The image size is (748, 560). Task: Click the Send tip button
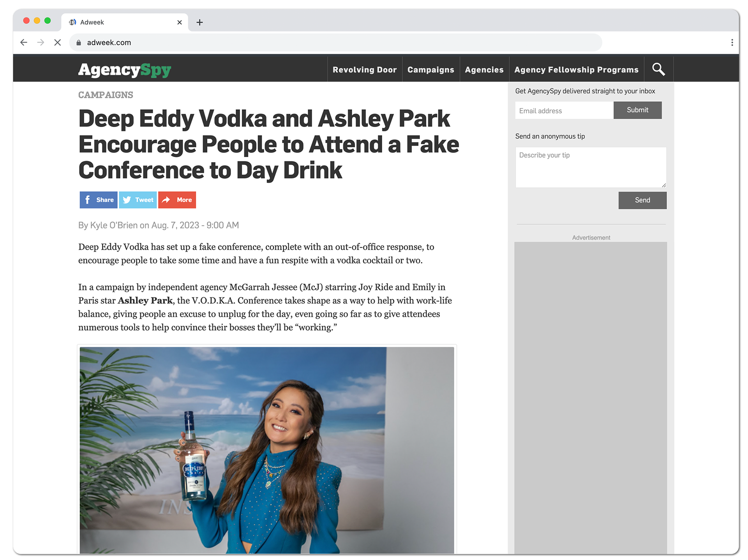[642, 200]
